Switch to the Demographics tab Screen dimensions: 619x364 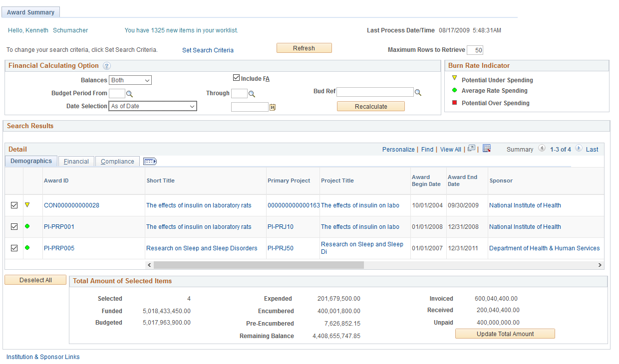(31, 161)
